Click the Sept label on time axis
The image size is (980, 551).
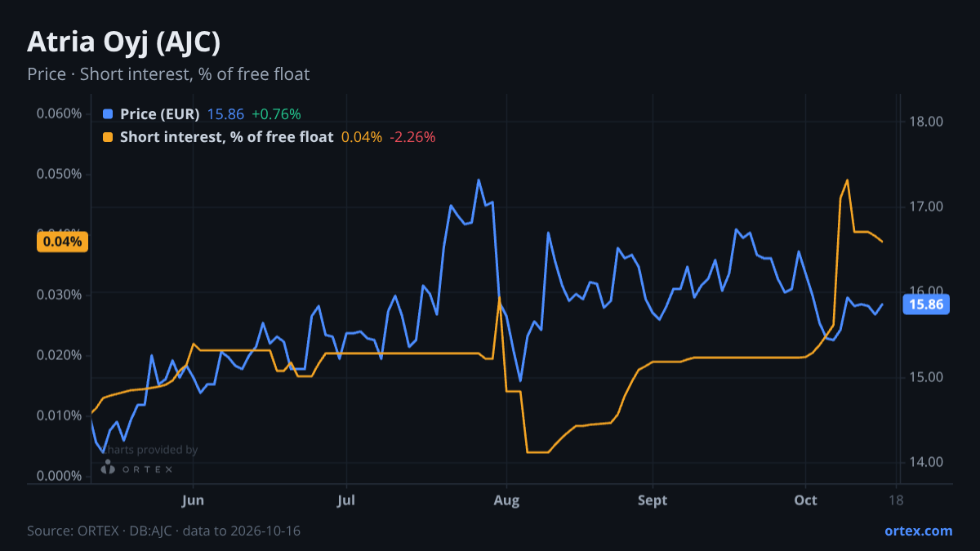[x=653, y=500]
